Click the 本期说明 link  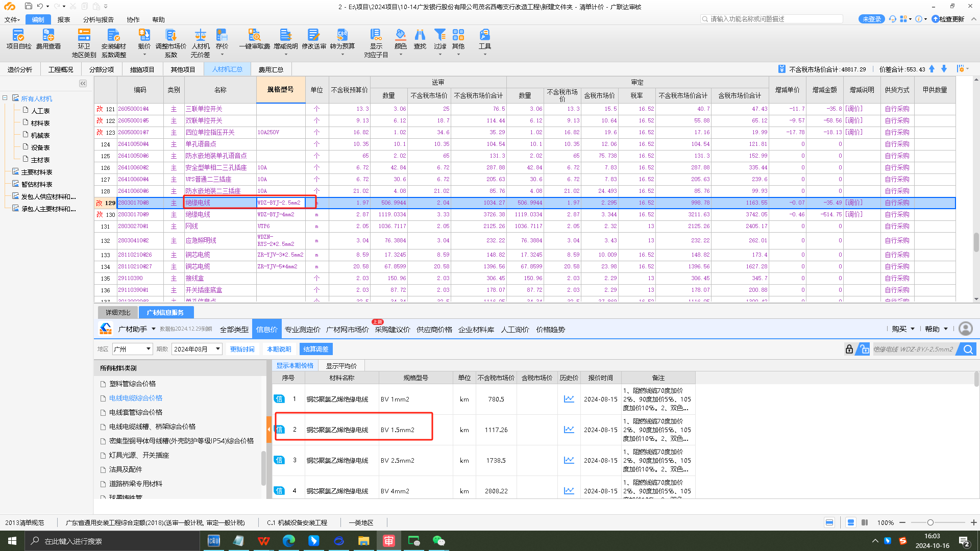click(x=279, y=349)
